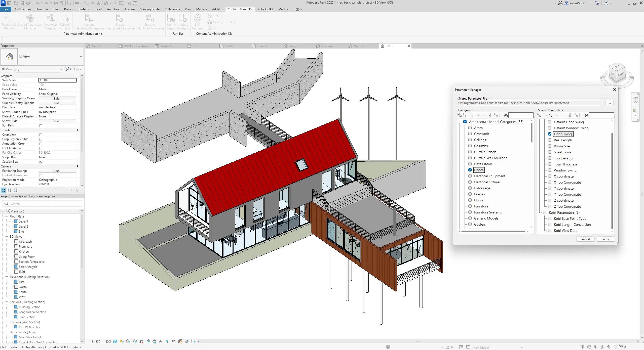Image resolution: width=644 pixels, height=350 pixels.
Task: Click the Sun Path lighting icon
Action: pos(122,341)
